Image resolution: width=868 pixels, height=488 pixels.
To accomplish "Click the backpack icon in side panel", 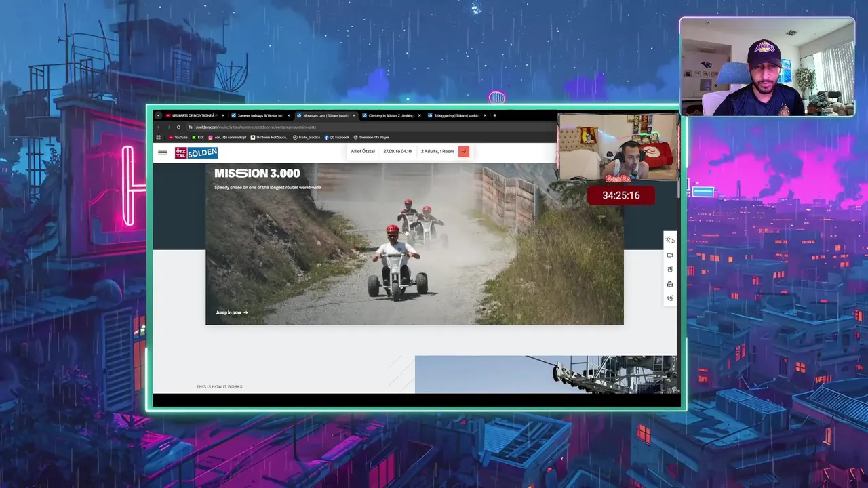I will point(670,284).
